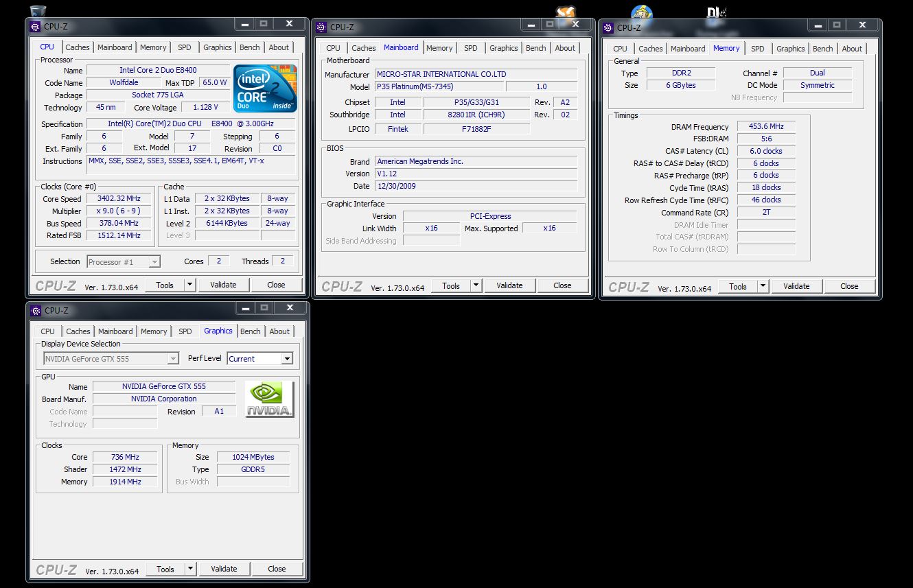
Task: Click the Tools button in the Mainboard window
Action: click(x=451, y=285)
